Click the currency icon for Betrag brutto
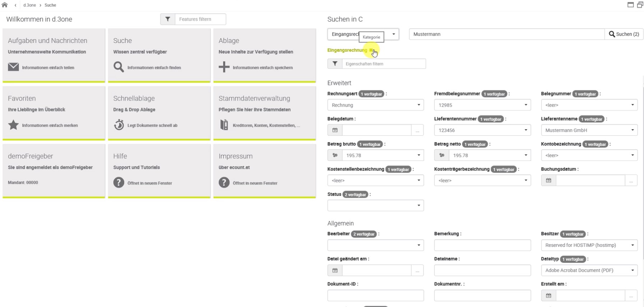Screen dimensions: 644x307 [335, 155]
